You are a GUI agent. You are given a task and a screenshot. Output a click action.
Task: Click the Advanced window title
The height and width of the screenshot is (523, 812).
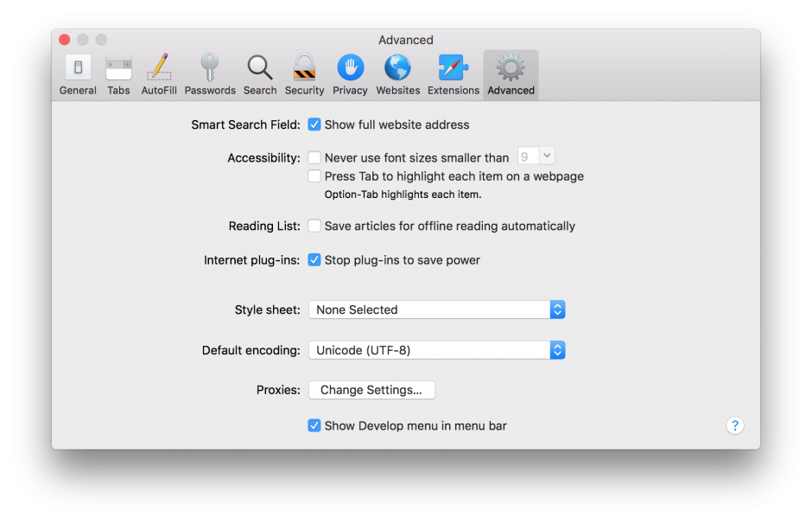[x=405, y=40]
